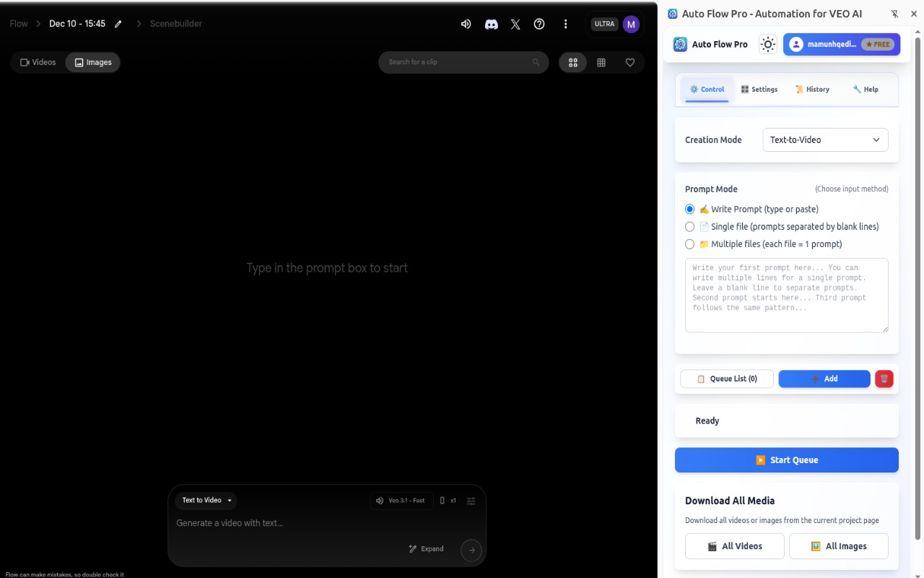Click the Start Queue button
The width and height of the screenshot is (924, 578).
point(786,460)
